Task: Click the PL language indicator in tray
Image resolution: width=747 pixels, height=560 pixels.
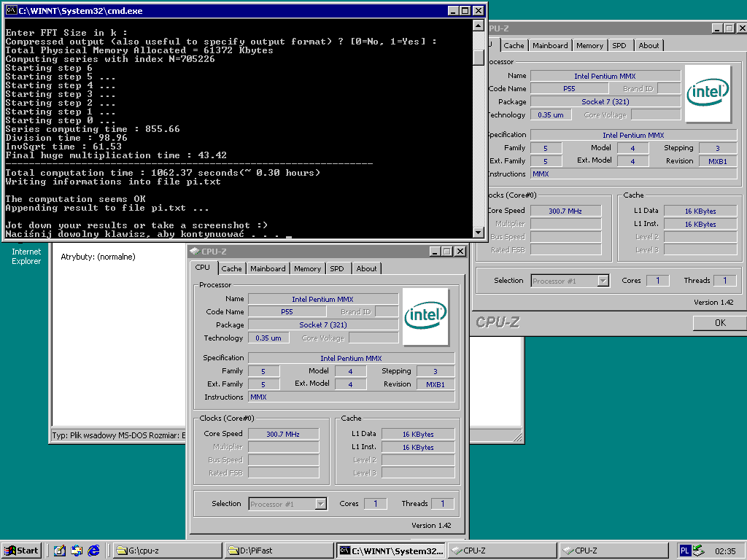Action: (684, 551)
